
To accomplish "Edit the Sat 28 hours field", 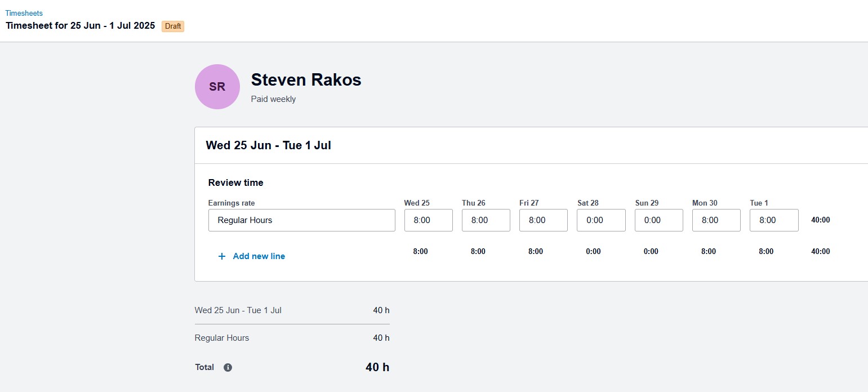I will point(601,220).
